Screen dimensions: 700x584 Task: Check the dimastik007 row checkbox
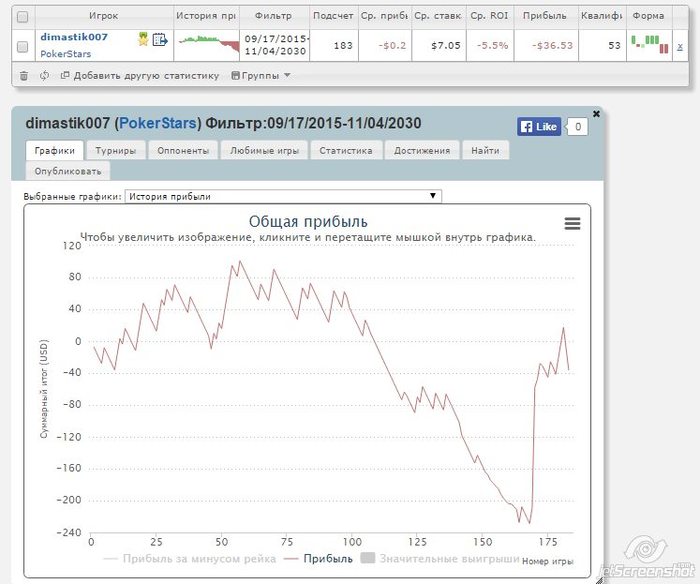22,46
